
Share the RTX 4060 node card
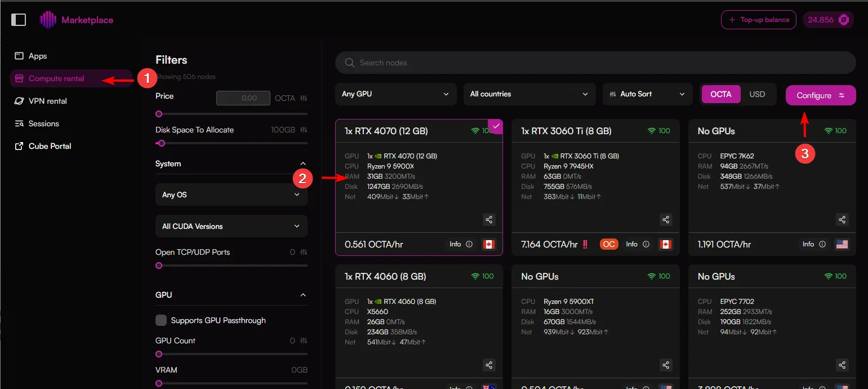click(x=489, y=365)
